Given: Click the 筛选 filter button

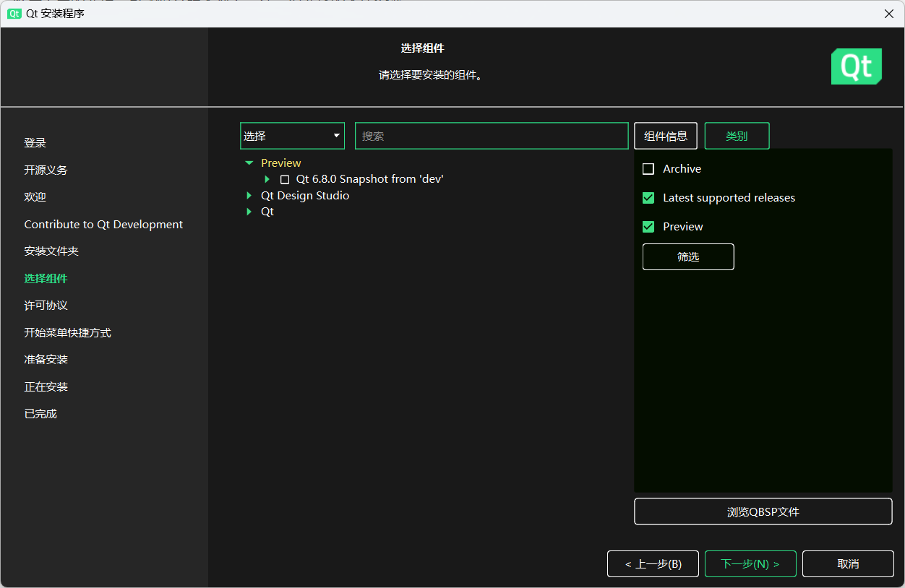Looking at the screenshot, I should [x=687, y=256].
